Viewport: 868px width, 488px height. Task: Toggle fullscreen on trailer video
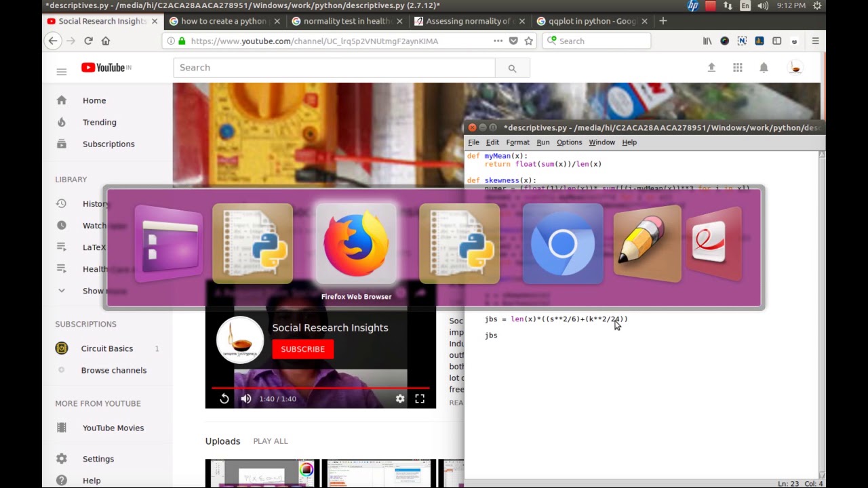420,399
